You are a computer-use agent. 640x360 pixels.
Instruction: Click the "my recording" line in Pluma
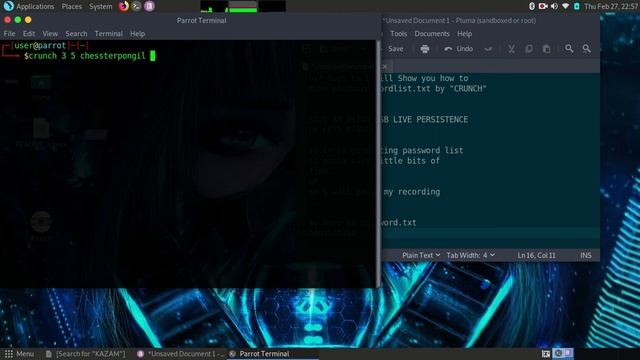point(411,192)
